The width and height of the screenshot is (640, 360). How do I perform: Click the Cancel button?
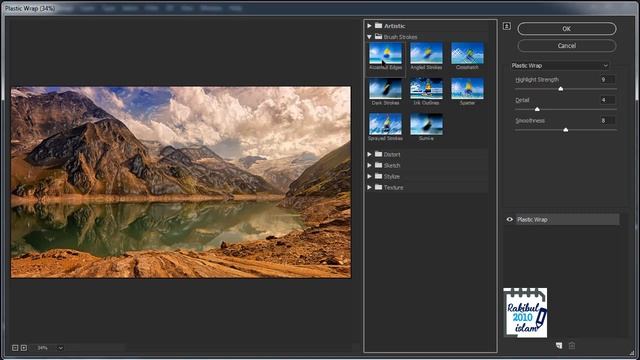click(567, 46)
